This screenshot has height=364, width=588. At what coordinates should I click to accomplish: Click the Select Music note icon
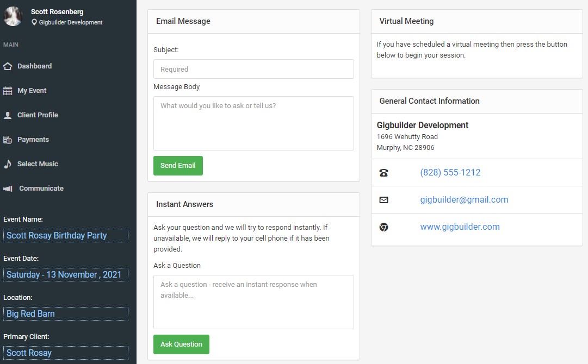point(8,164)
